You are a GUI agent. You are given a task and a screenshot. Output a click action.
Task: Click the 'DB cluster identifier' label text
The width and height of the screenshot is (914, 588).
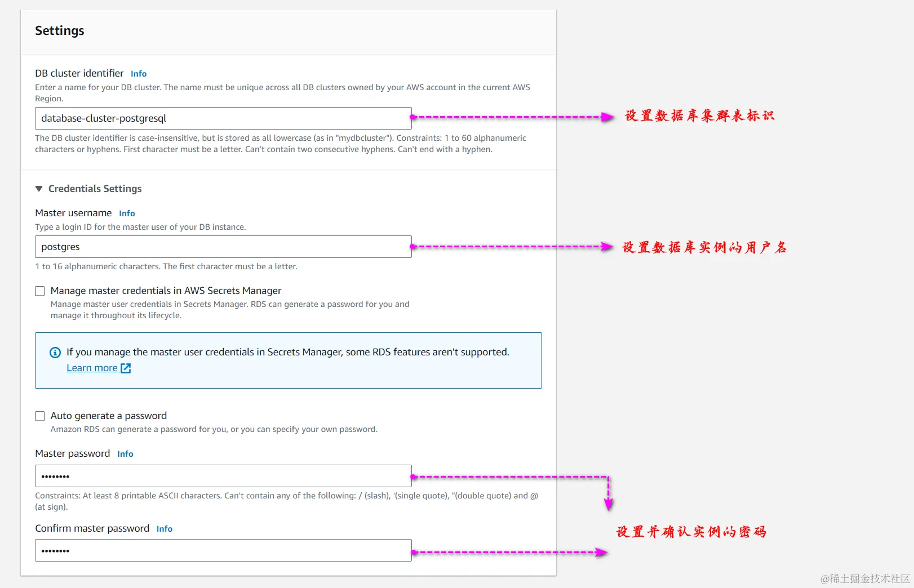click(x=79, y=73)
